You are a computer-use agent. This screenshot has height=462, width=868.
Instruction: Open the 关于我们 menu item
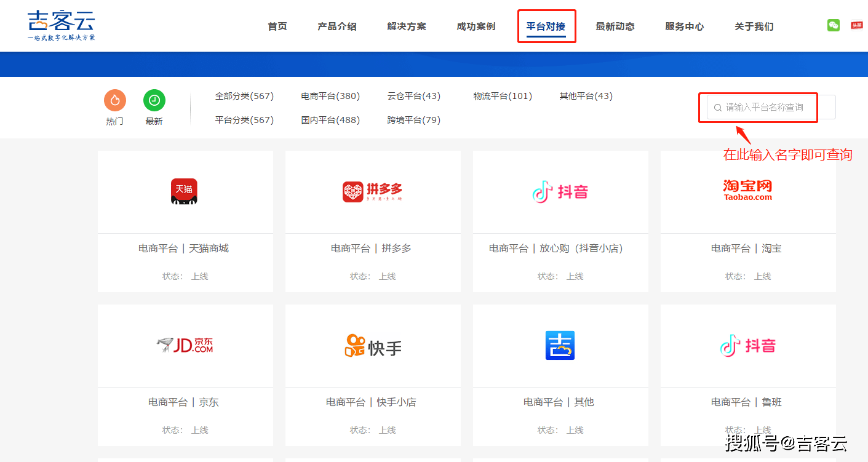(754, 26)
